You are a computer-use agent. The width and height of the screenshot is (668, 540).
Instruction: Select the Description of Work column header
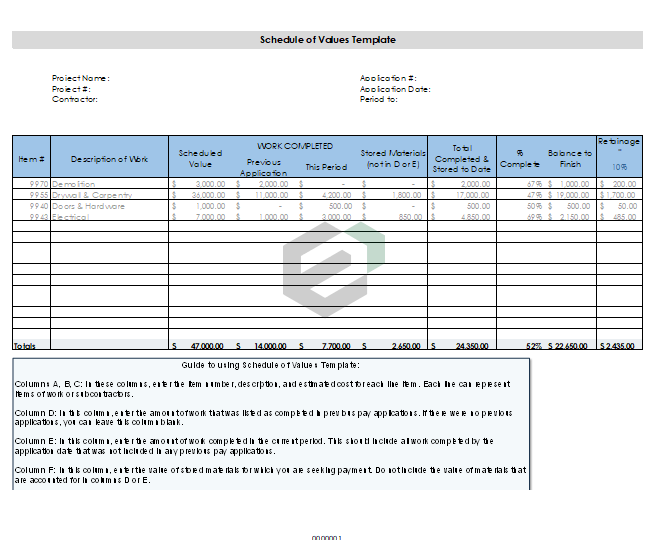tap(109, 159)
